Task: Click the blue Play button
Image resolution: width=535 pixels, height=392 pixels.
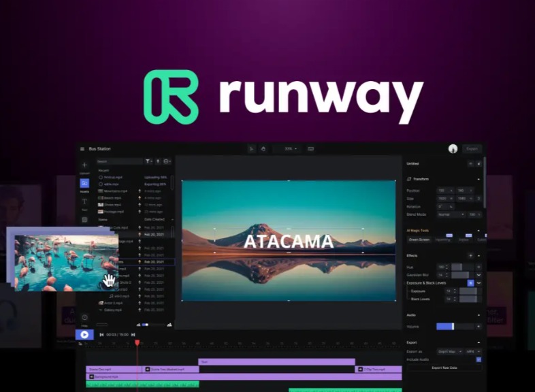Action: pyautogui.click(x=84, y=335)
